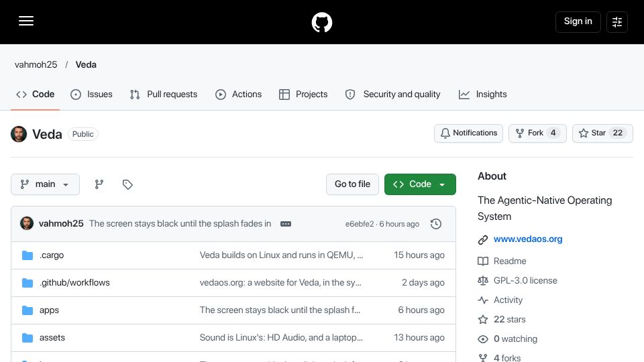Viewport: 644px width, 362px height.
Task: Click the Notifications bell button
Action: (468, 133)
